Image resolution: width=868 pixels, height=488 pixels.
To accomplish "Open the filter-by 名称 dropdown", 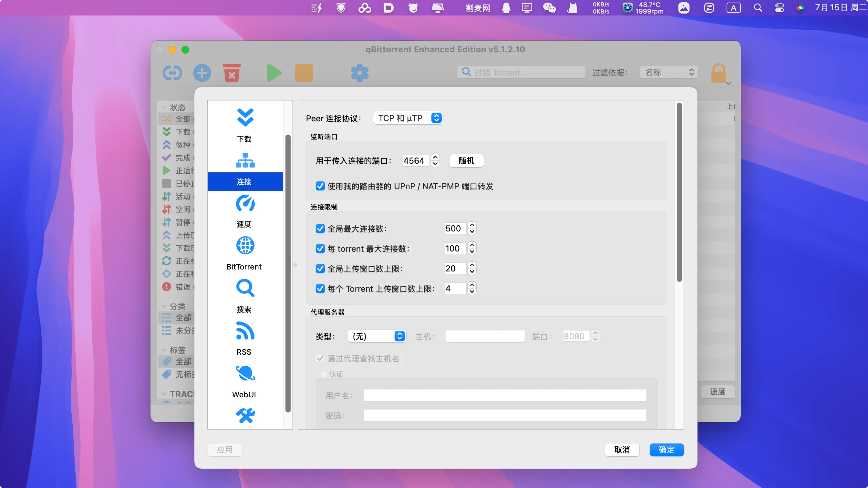I will (x=668, y=72).
